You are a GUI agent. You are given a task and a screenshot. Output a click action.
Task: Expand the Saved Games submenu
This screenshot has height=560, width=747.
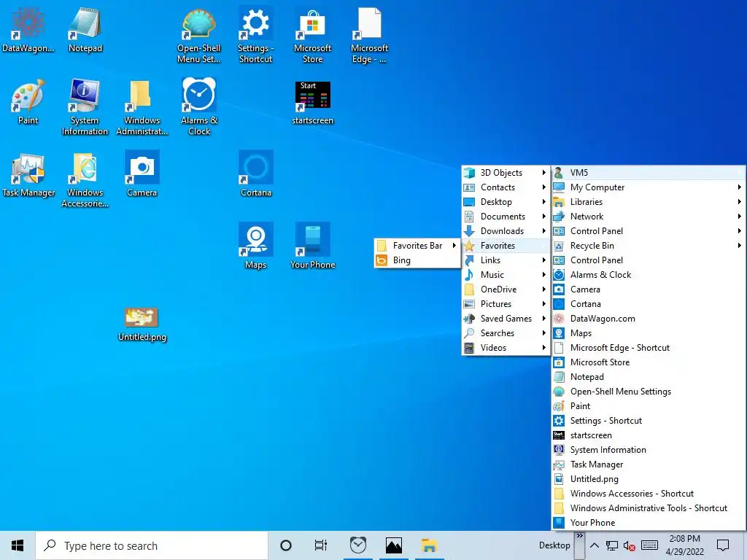coord(506,319)
